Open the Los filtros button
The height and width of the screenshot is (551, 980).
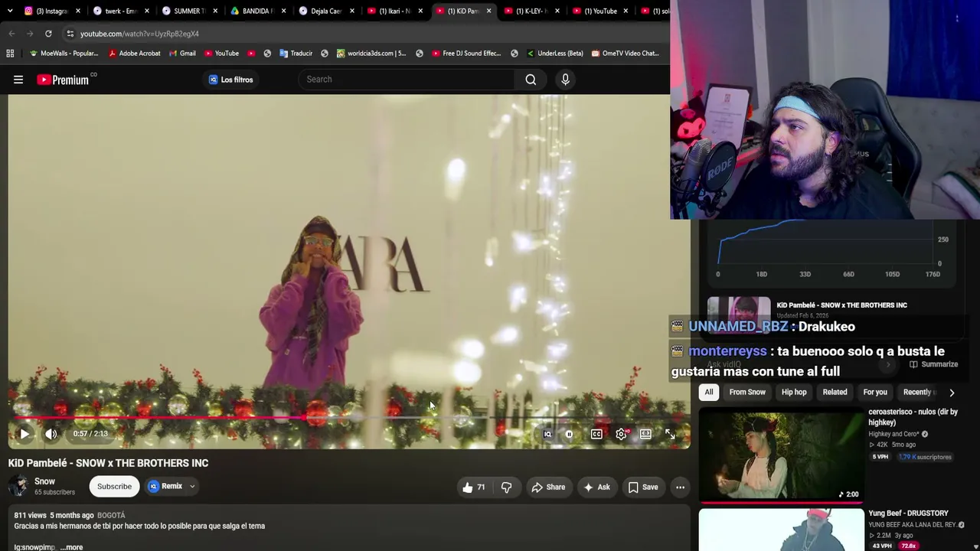click(x=230, y=80)
